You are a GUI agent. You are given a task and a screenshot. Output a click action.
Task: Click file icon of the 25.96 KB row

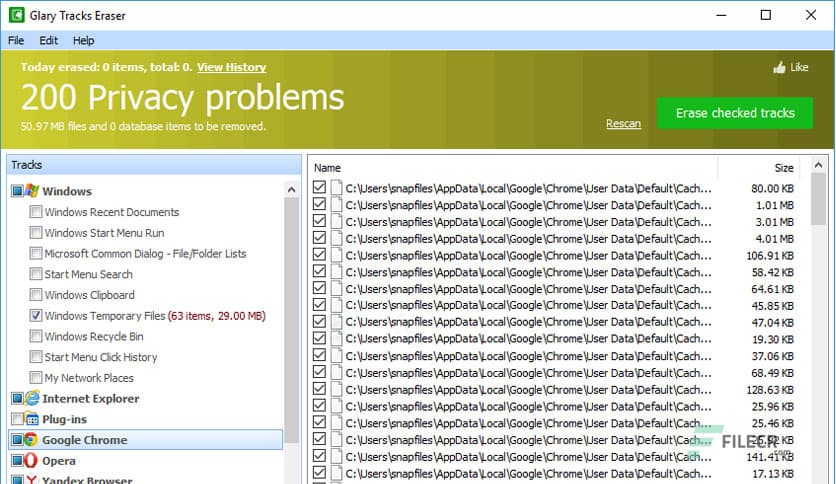pos(336,406)
